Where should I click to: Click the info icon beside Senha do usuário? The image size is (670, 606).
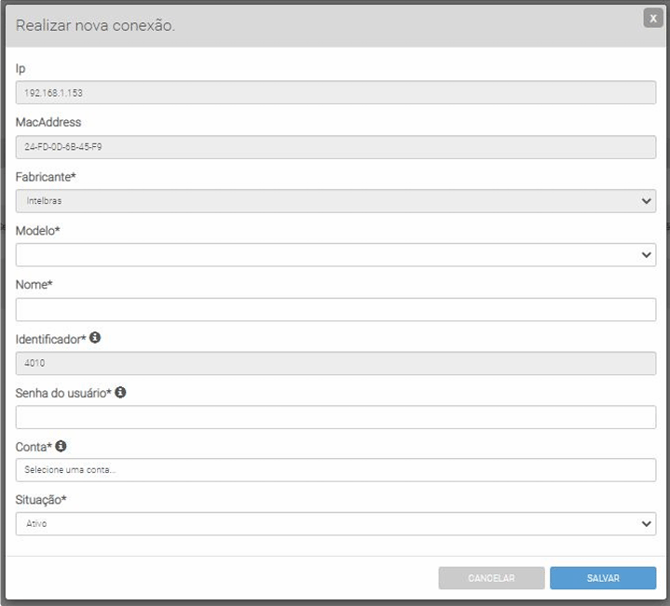[120, 392]
